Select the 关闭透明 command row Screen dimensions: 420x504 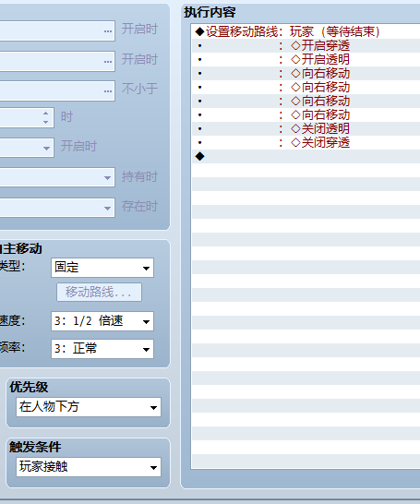point(306,128)
